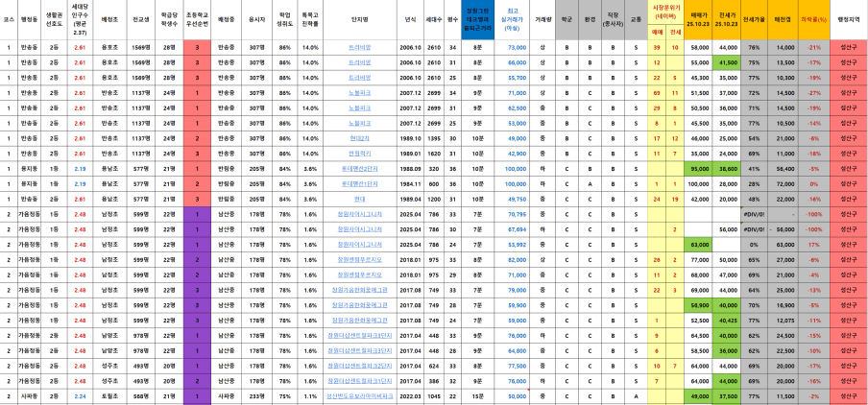
Task: Click the 73,000 실거래가 cell
Action: point(518,46)
